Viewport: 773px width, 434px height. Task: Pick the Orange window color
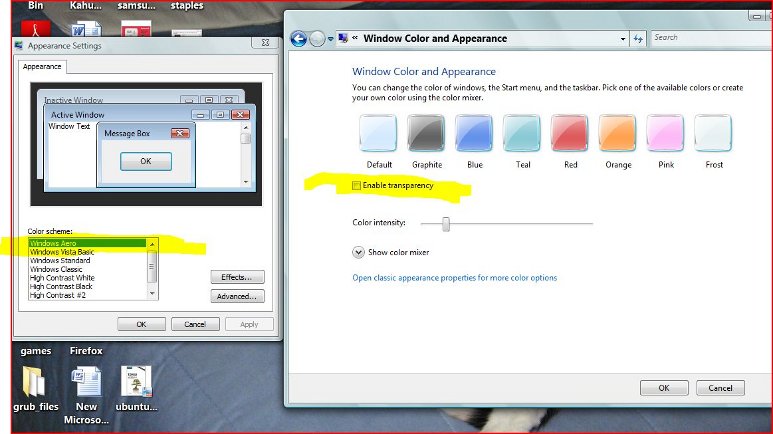617,133
